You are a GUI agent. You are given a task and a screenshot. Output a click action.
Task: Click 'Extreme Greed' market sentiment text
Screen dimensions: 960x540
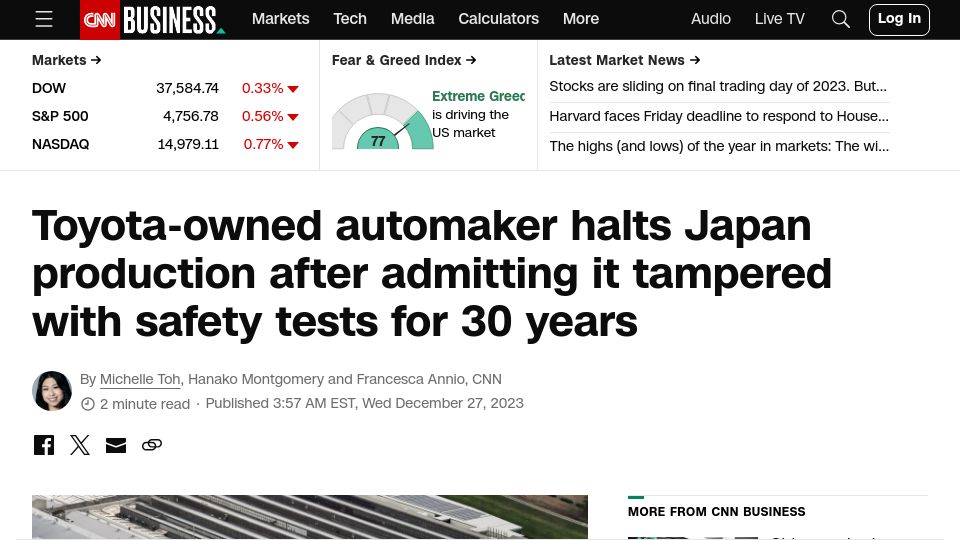pyautogui.click(x=478, y=96)
